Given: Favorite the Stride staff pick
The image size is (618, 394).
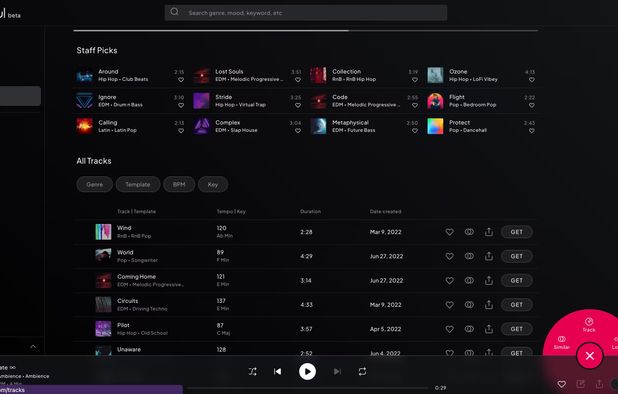Looking at the screenshot, I should (298, 105).
